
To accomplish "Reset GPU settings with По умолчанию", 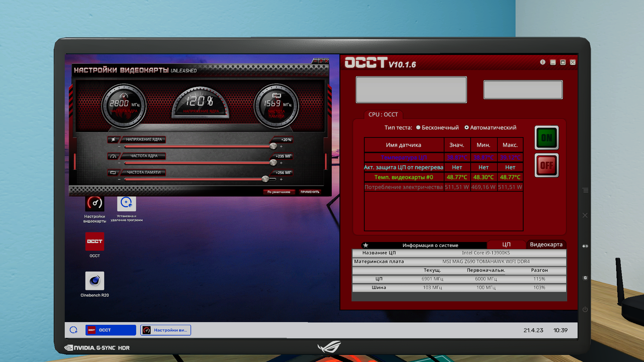I will pos(279,192).
